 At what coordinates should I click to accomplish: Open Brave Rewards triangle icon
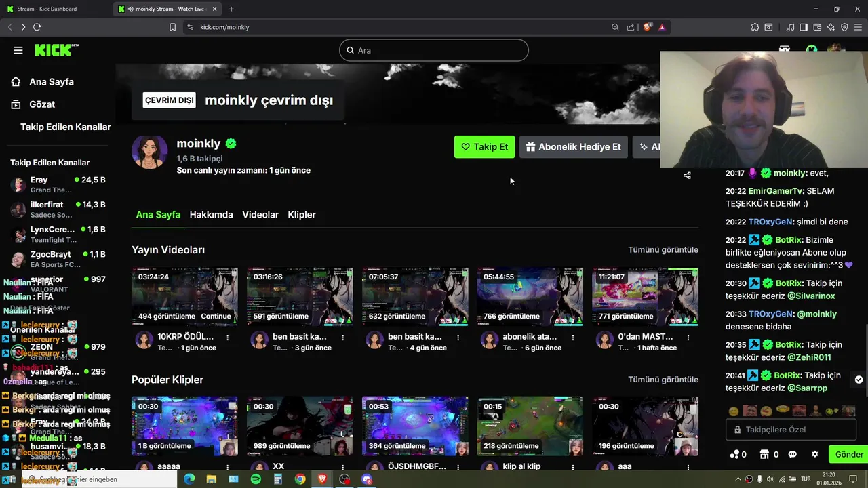662,27
